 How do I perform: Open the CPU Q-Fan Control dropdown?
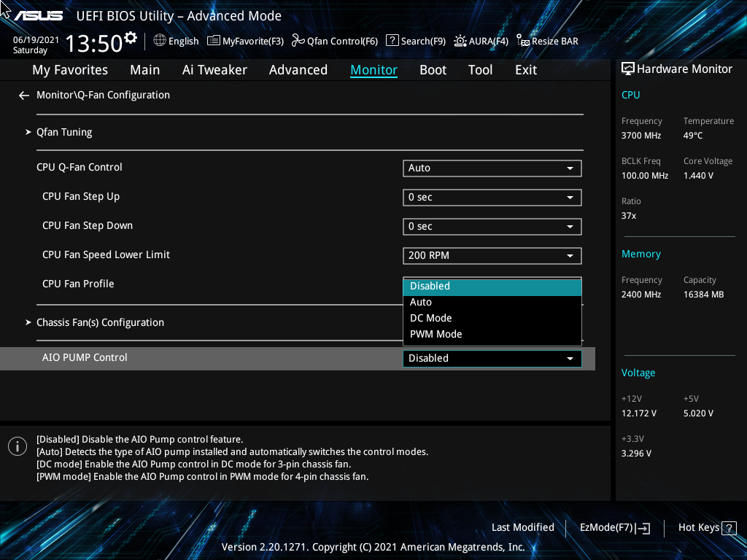pyautogui.click(x=492, y=168)
